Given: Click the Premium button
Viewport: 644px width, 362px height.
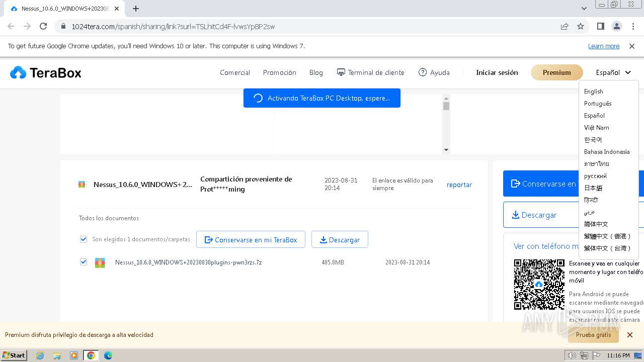Looking at the screenshot, I should 557,72.
